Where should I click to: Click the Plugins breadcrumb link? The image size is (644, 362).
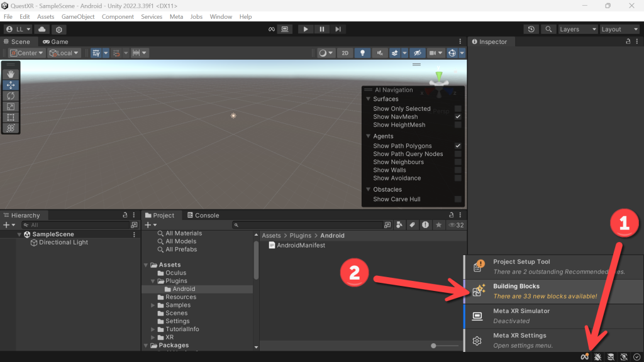[300, 236]
